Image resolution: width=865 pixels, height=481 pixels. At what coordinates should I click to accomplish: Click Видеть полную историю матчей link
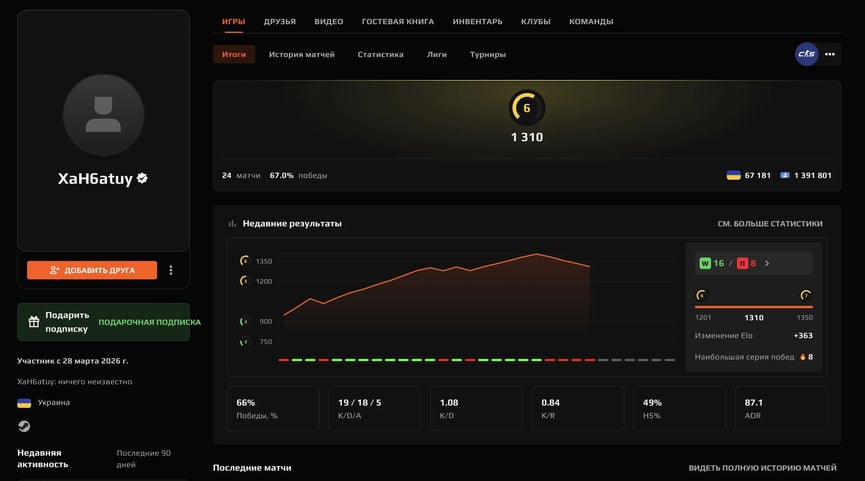pyautogui.click(x=762, y=468)
